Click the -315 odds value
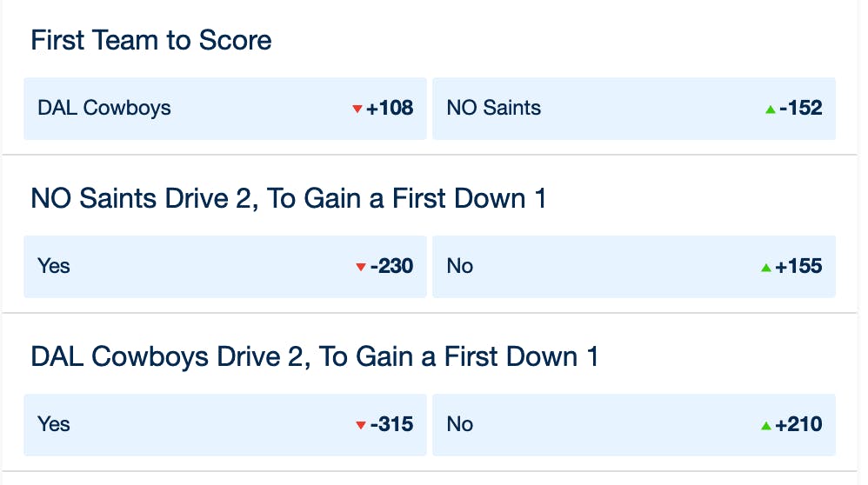This screenshot has height=485, width=868. (391, 424)
